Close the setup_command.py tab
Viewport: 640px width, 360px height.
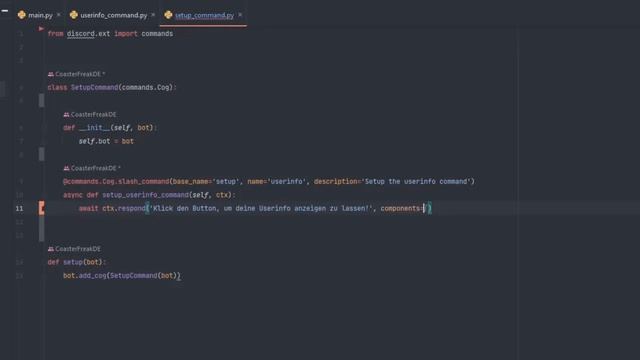pos(240,15)
